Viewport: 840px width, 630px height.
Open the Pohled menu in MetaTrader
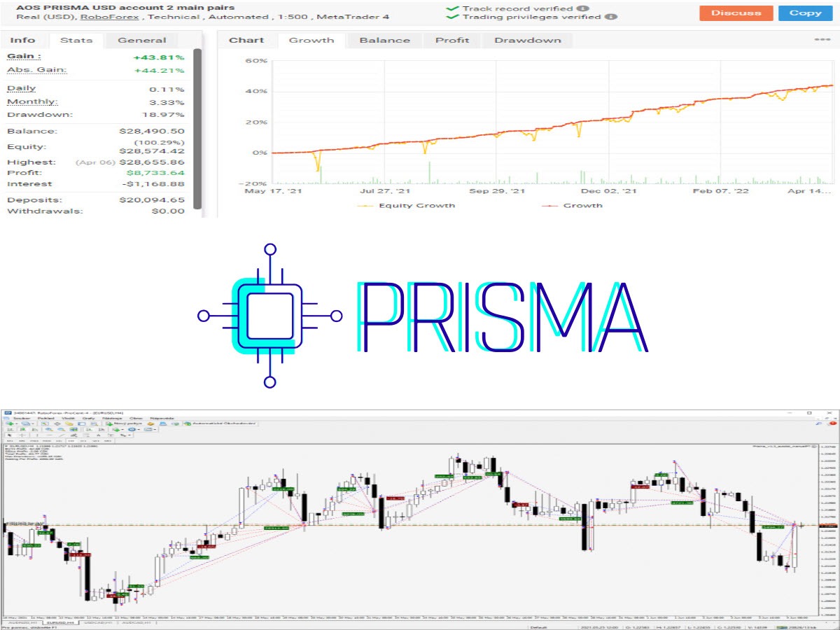click(x=45, y=418)
